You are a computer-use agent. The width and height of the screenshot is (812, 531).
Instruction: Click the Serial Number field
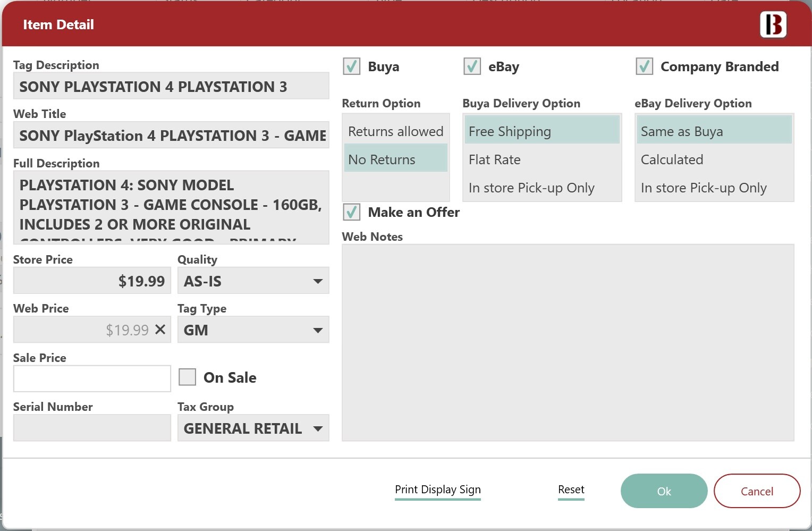coord(92,428)
